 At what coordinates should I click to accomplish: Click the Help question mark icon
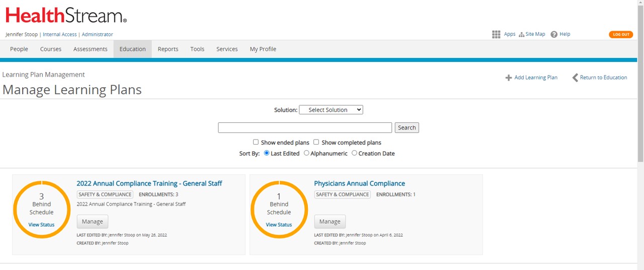pyautogui.click(x=554, y=34)
